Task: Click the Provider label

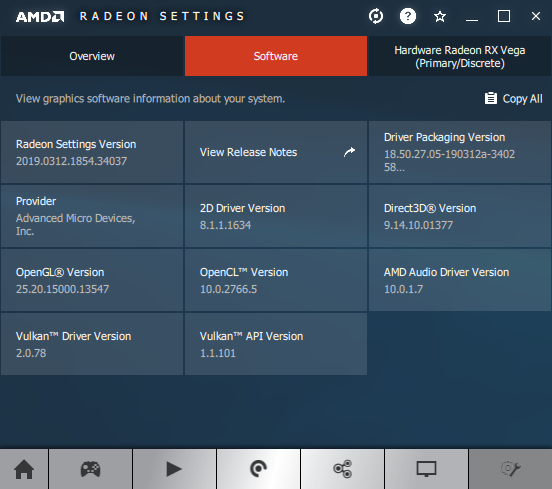Action: point(36,201)
